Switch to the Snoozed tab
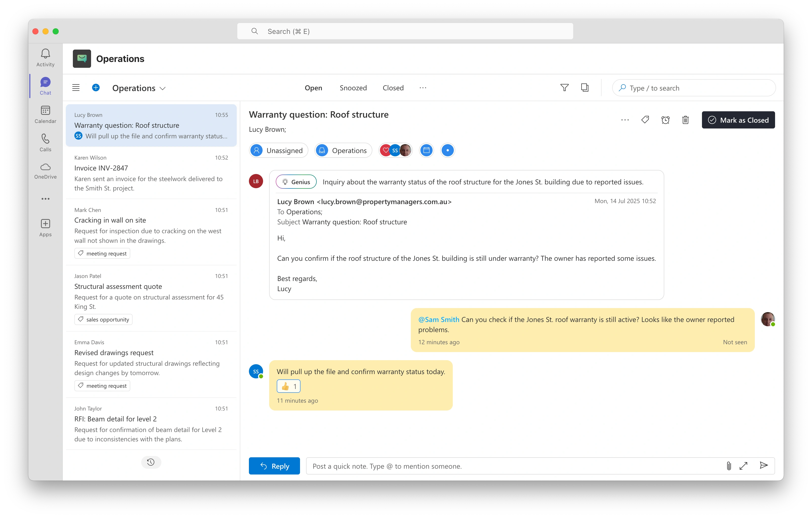This screenshot has width=812, height=518. tap(353, 88)
